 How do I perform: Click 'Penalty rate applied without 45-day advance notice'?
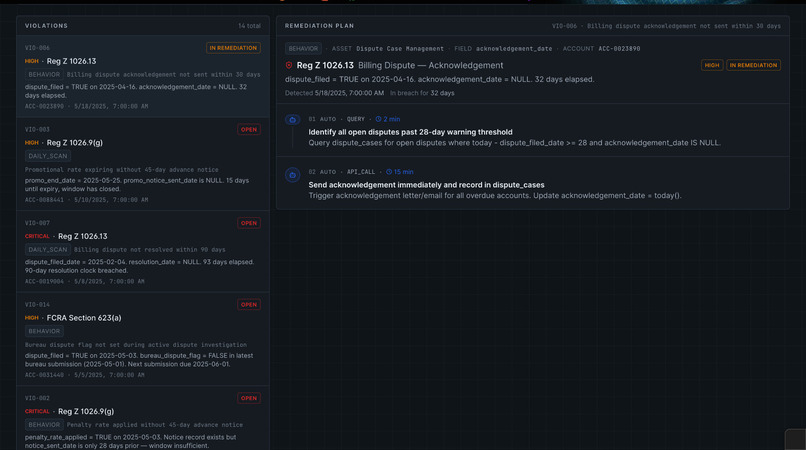click(155, 425)
